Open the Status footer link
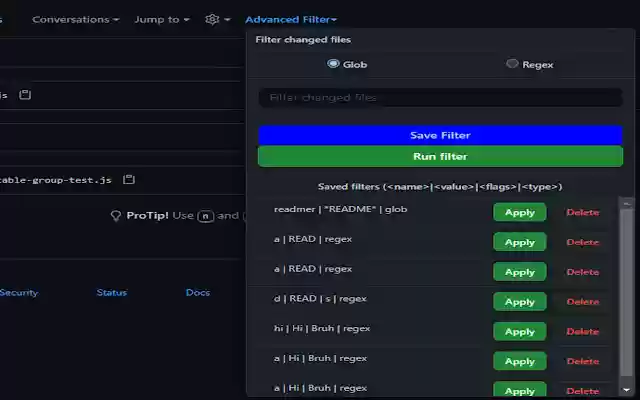The width and height of the screenshot is (640, 400). coord(111,292)
